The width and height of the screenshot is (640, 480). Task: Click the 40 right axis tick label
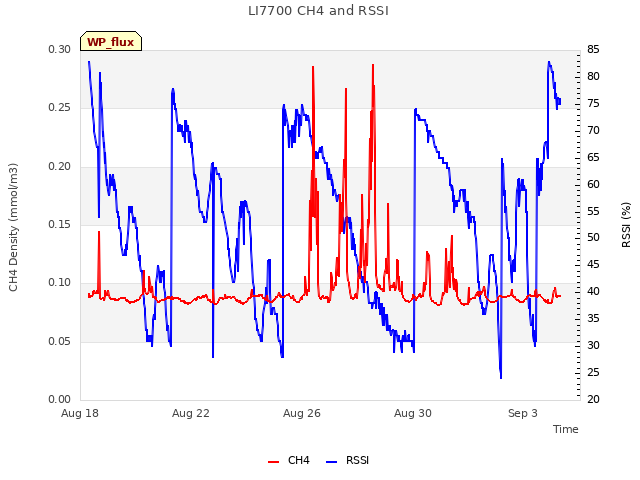point(593,291)
